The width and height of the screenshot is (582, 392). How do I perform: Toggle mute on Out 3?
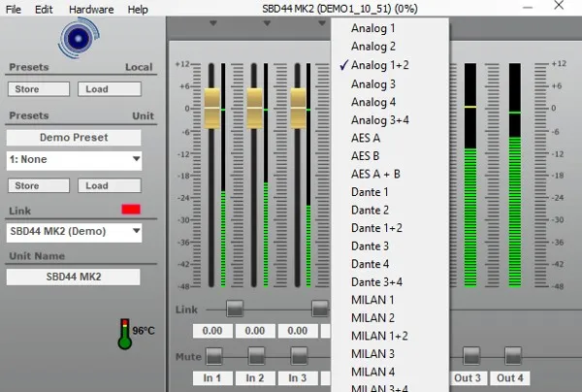(x=471, y=356)
